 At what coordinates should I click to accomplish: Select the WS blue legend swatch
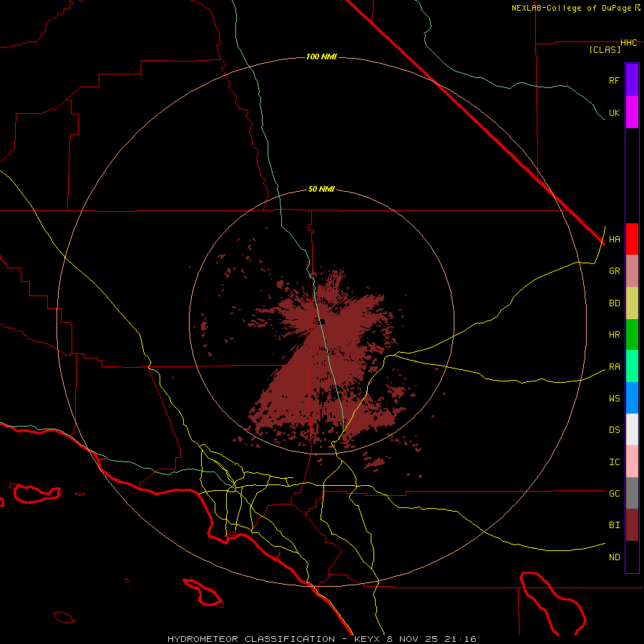coord(632,398)
